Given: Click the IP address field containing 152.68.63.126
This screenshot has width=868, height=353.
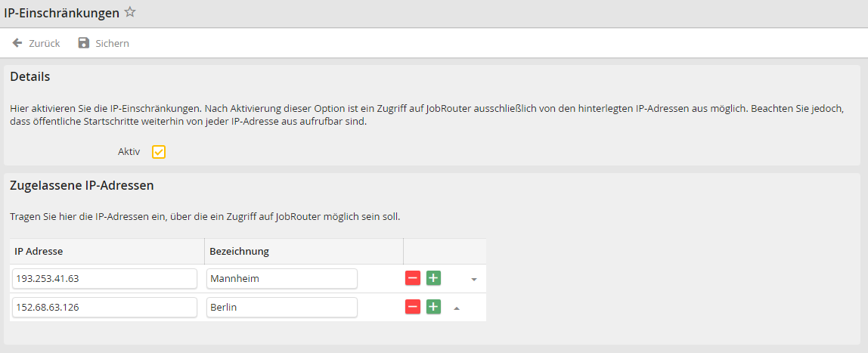Looking at the screenshot, I should [104, 307].
